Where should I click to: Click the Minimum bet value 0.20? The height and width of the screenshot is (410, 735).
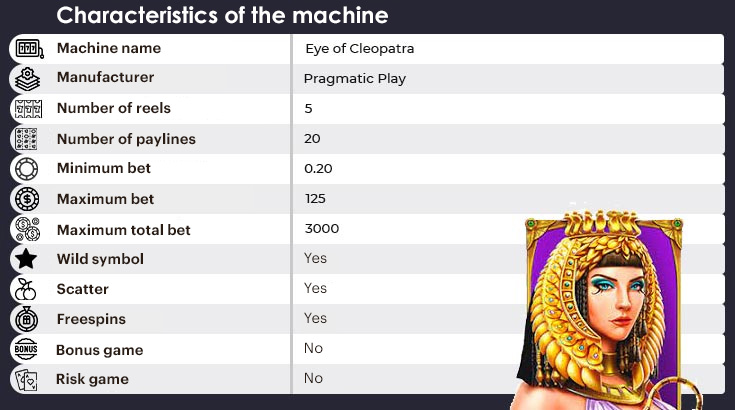pyautogui.click(x=318, y=169)
